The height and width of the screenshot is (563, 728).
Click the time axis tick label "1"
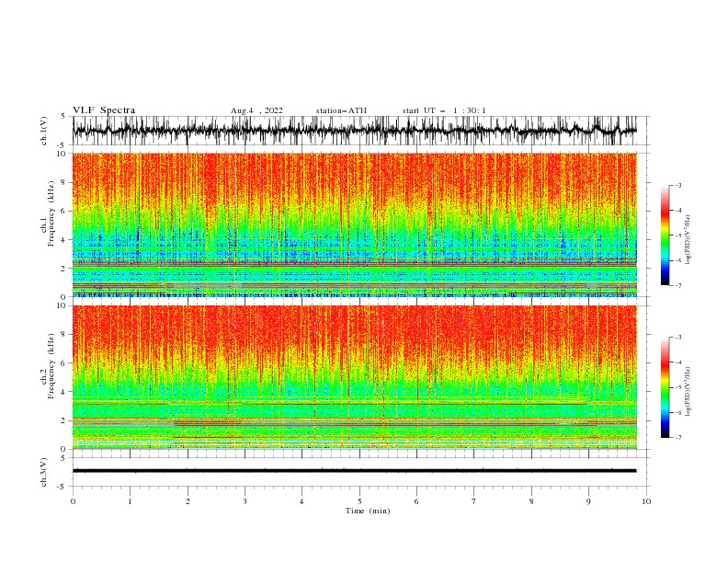coord(130,501)
